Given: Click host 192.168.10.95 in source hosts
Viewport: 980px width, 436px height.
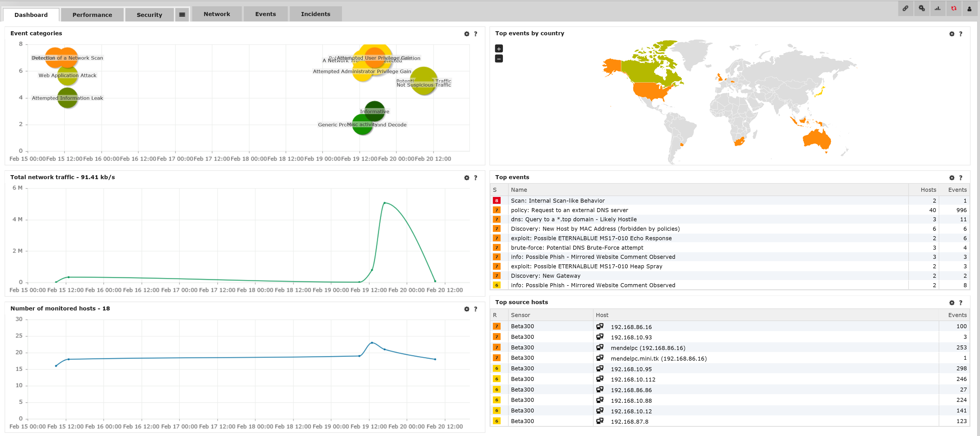Looking at the screenshot, I should tap(631, 369).
